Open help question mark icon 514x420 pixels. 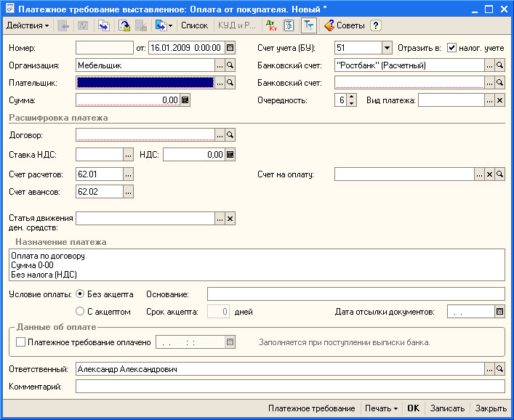coord(376,25)
